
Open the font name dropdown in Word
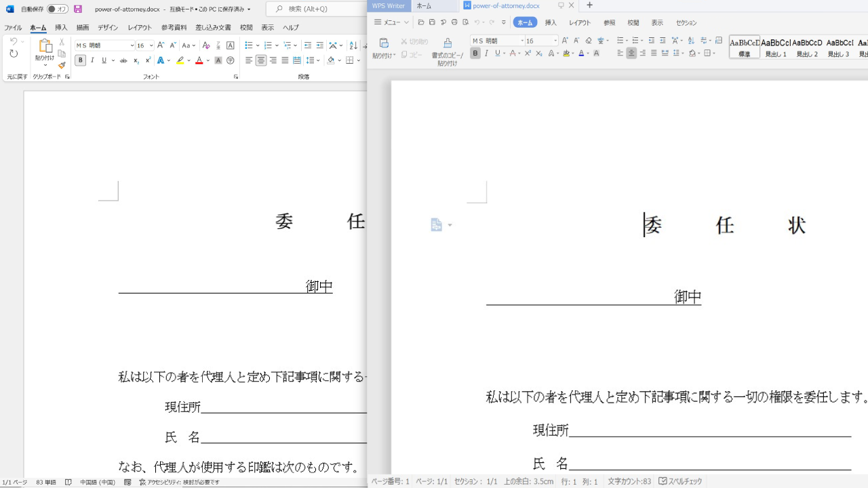coord(131,45)
